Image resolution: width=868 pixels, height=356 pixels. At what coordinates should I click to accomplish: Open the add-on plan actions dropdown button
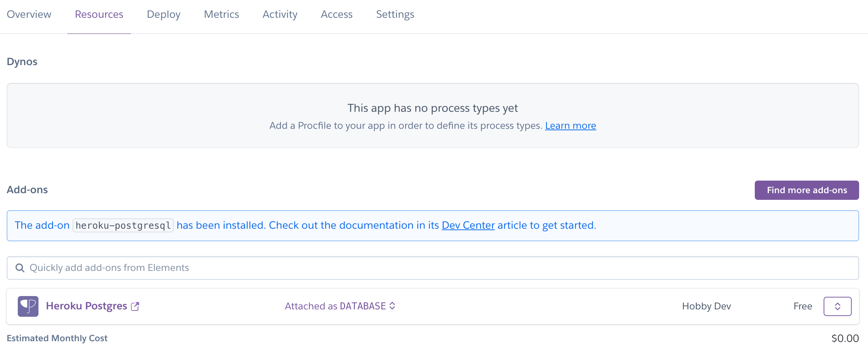click(837, 306)
